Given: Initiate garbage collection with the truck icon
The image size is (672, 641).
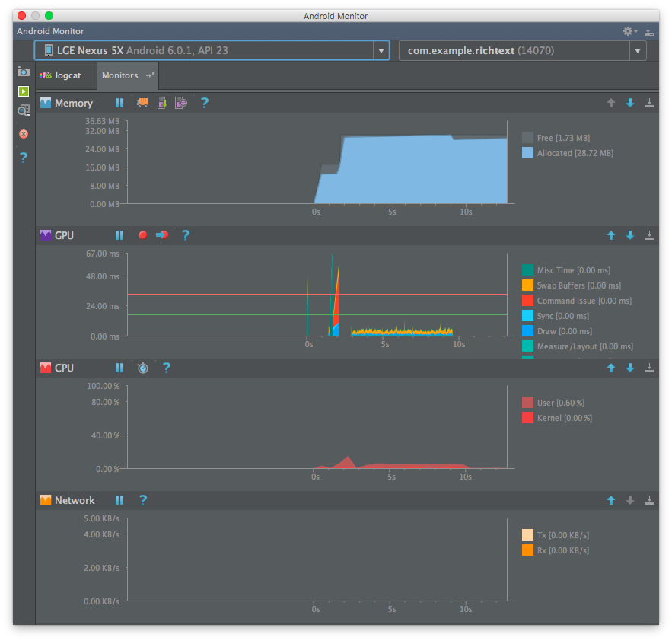Looking at the screenshot, I should 143,103.
